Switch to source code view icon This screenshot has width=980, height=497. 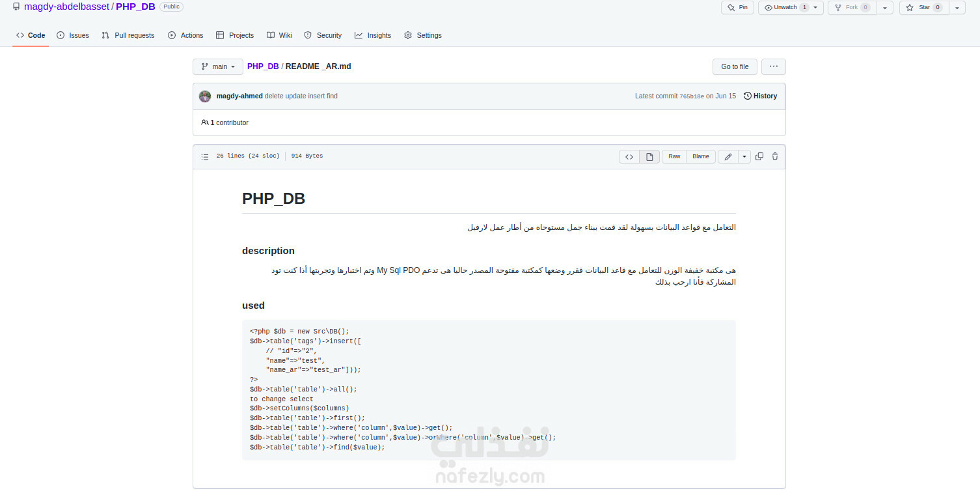(x=629, y=156)
